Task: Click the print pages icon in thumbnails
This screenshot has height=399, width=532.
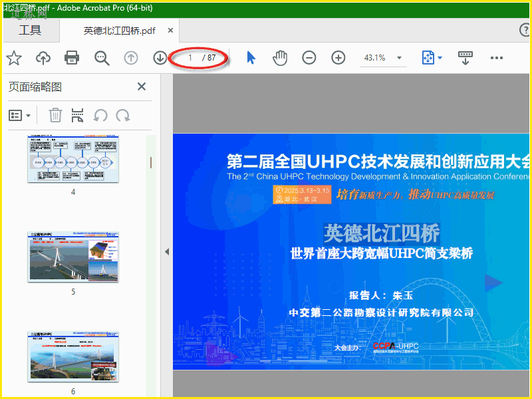Action: [x=77, y=115]
